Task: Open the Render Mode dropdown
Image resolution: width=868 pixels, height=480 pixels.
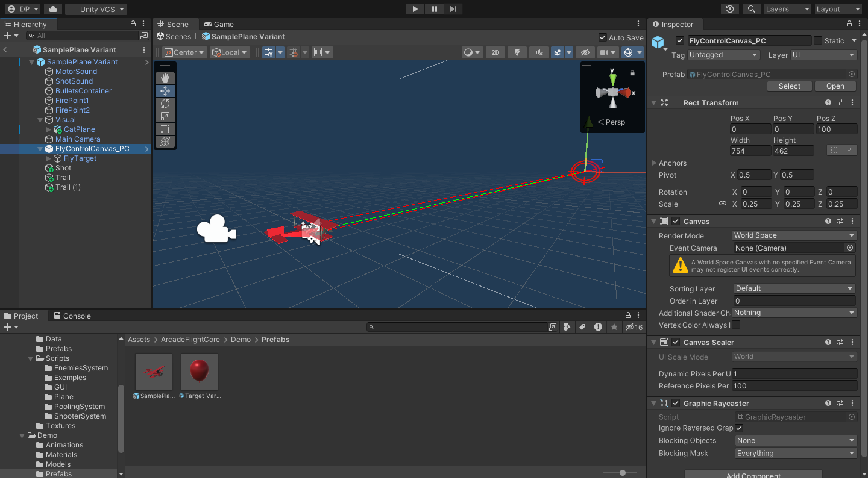Action: (794, 235)
